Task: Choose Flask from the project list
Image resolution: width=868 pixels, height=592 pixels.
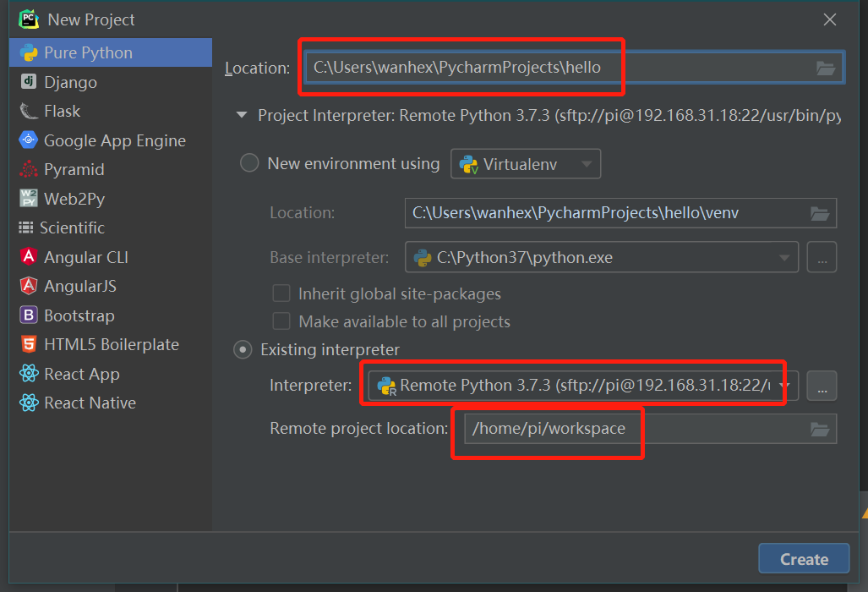Action: [x=111, y=112]
